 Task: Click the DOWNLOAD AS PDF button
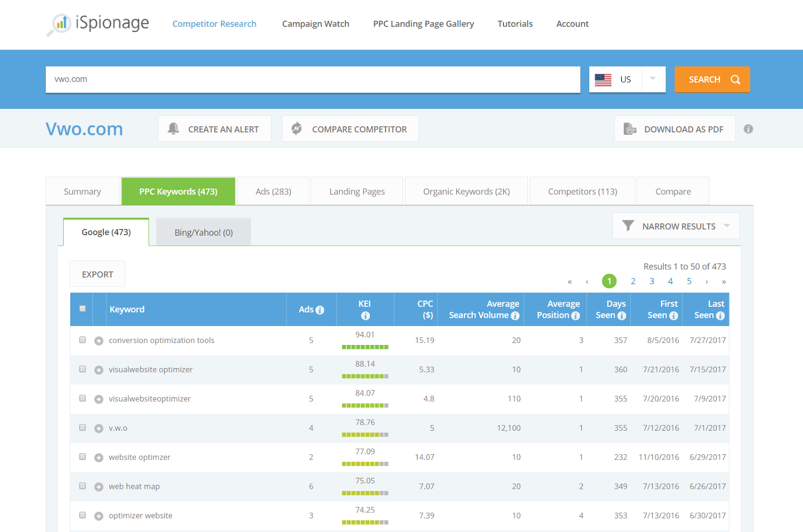pos(675,129)
